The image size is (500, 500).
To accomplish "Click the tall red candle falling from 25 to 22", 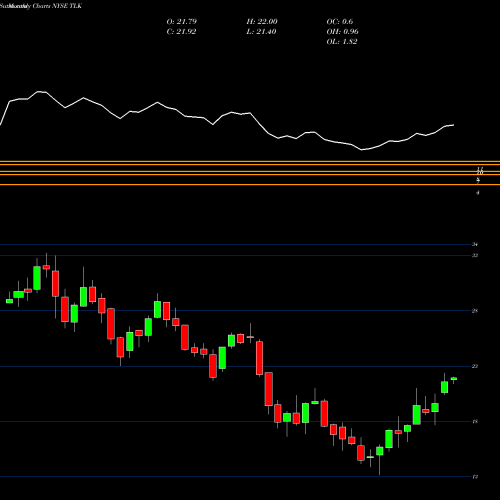I will [259, 358].
